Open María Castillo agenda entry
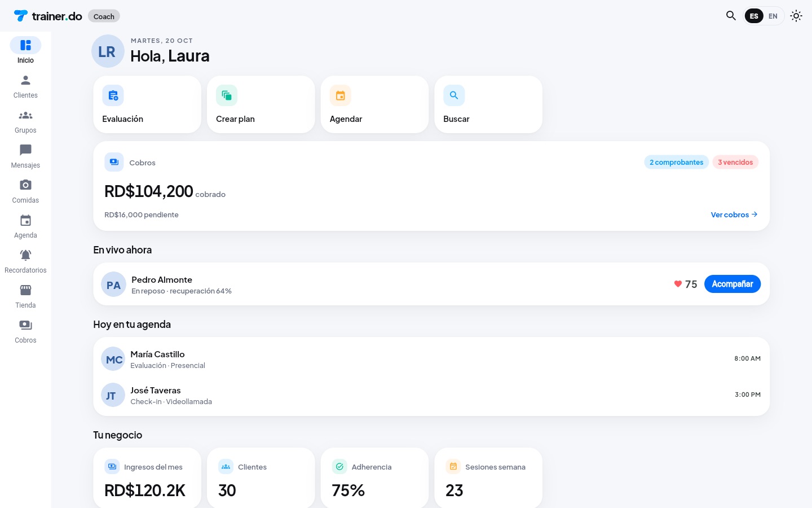This screenshot has width=812, height=508. 431,358
